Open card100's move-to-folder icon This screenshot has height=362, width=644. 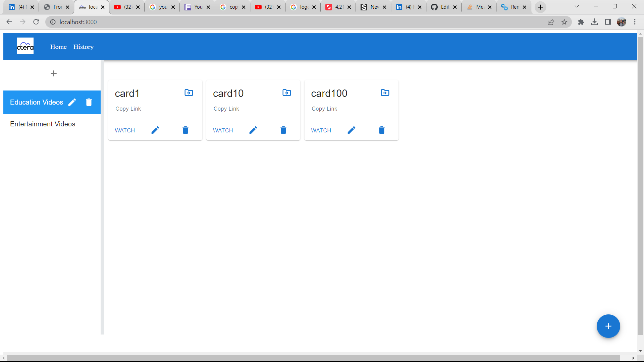pyautogui.click(x=385, y=93)
